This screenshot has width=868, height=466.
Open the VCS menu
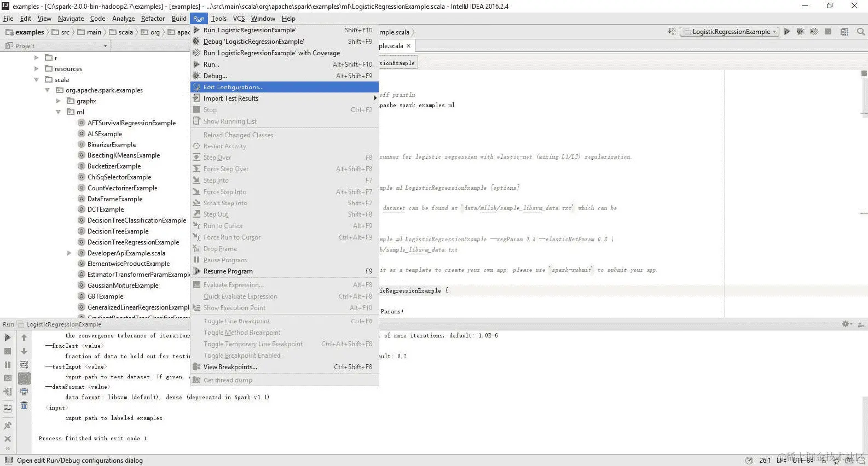pos(239,19)
